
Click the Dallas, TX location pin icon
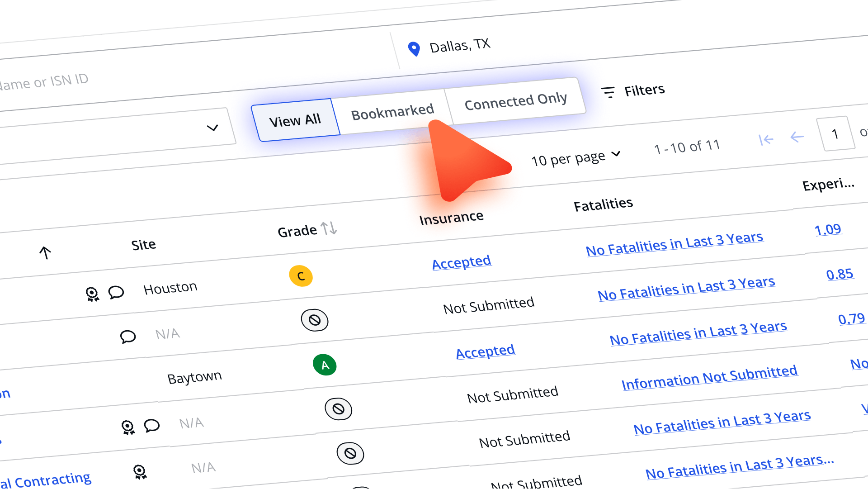point(414,49)
